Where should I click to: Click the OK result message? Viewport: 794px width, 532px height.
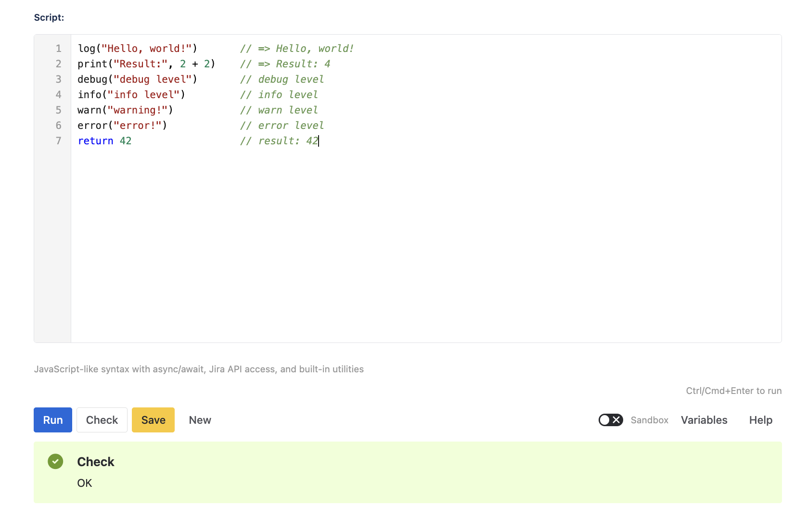click(85, 483)
